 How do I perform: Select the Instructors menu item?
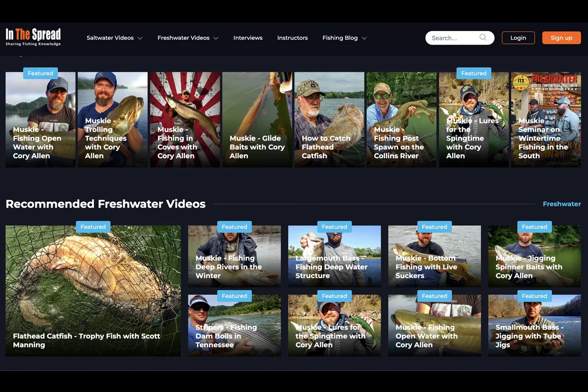coord(293,38)
